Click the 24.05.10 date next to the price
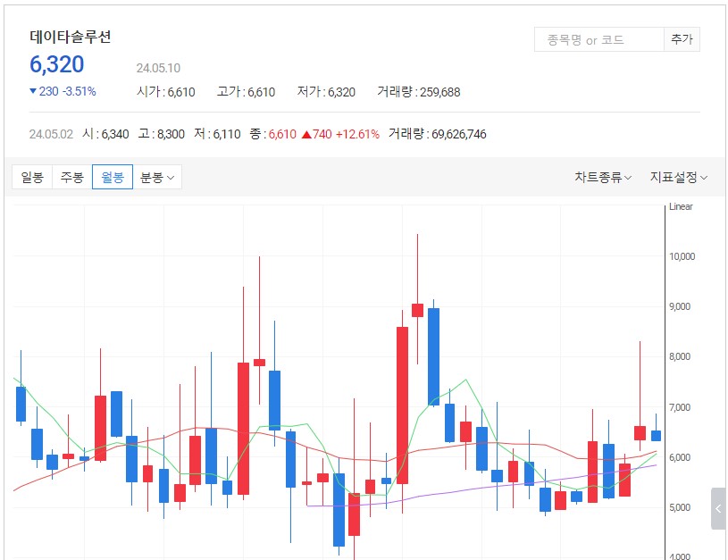Image resolution: width=728 pixels, height=560 pixels. (x=159, y=68)
